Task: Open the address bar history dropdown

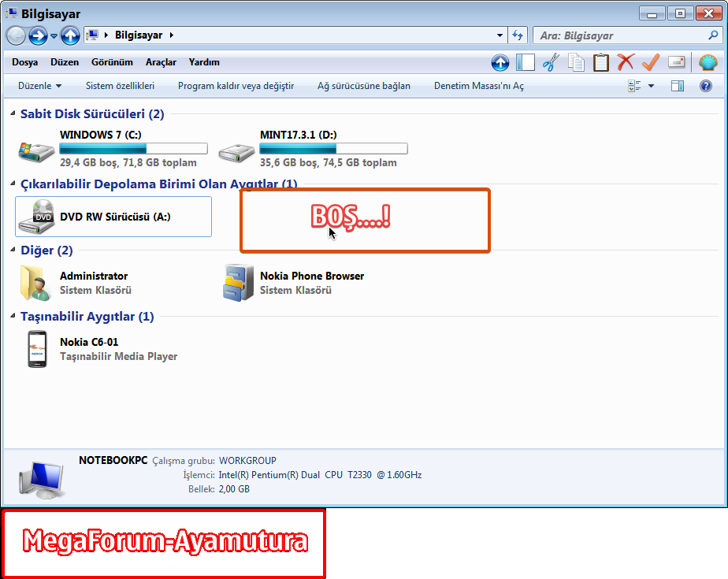Action: click(500, 35)
